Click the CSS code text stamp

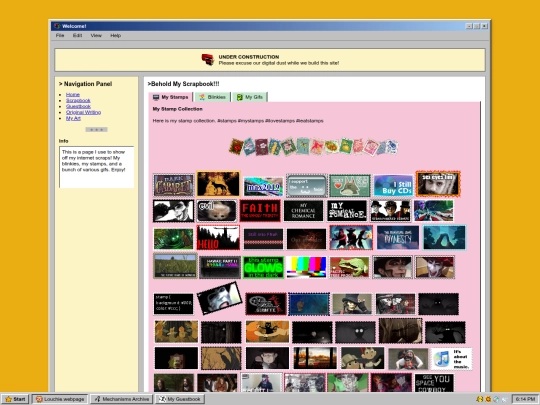point(174,304)
